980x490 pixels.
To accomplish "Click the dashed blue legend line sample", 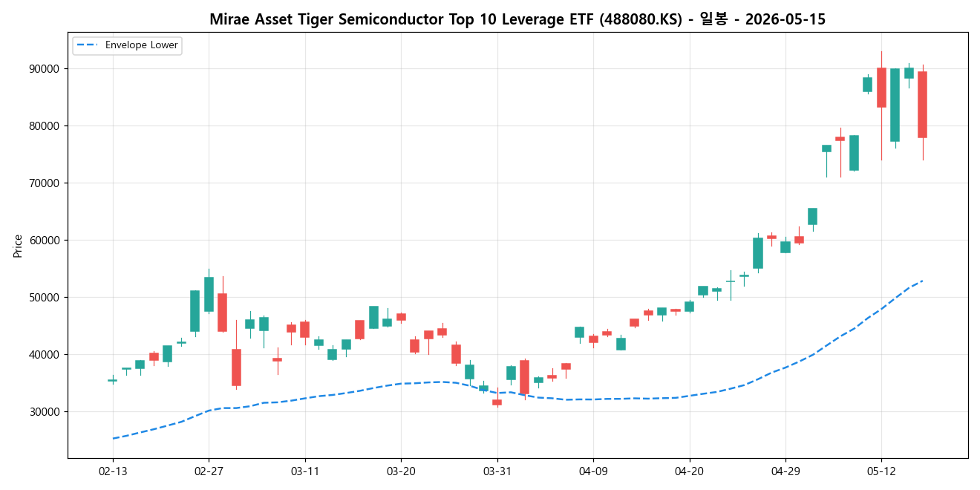I will click(88, 45).
